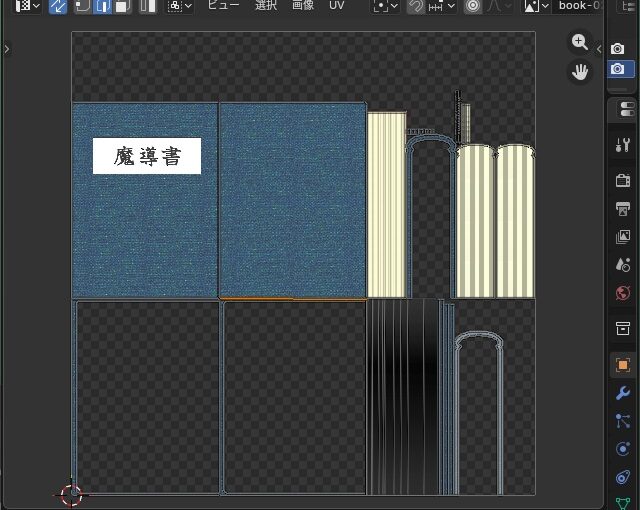The width and height of the screenshot is (640, 510).
Task: Click the 魔導書 label on texture
Action: (x=147, y=156)
